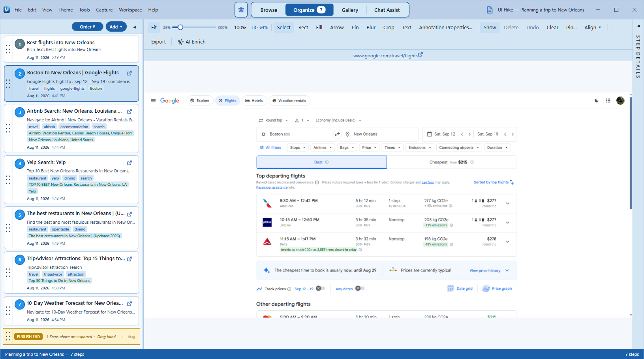The width and height of the screenshot is (644, 359).
Task: Click the Order # button
Action: pos(88,27)
